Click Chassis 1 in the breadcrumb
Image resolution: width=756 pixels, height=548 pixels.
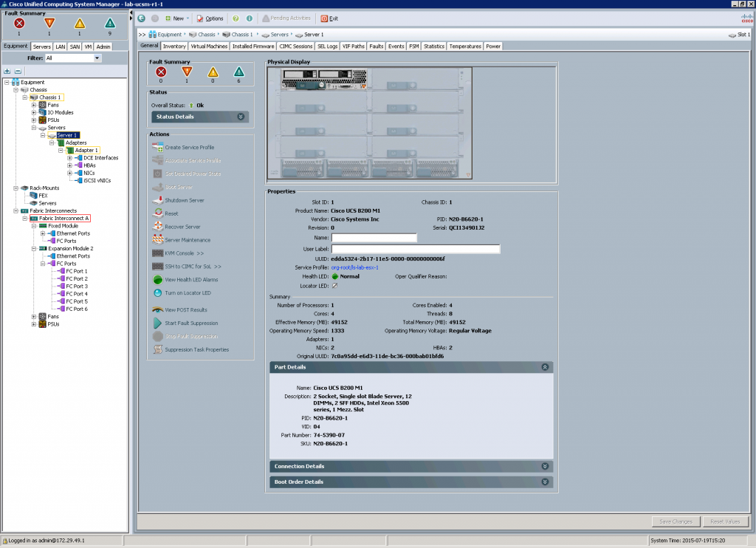237,35
